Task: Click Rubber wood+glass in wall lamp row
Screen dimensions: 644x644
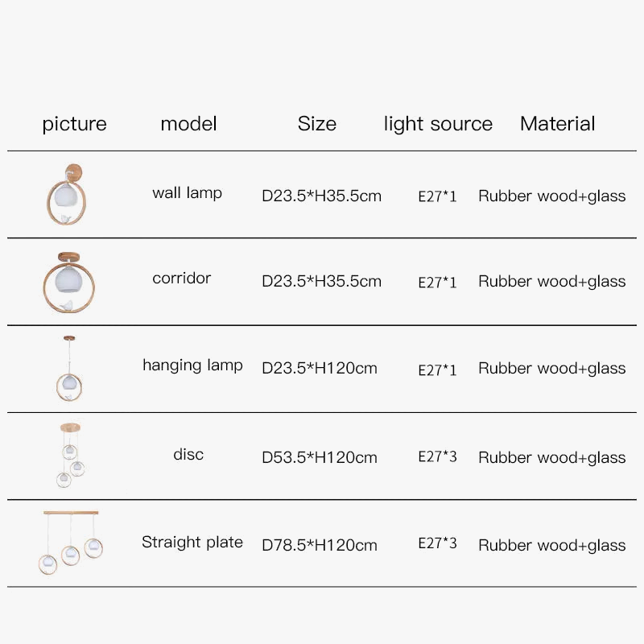Action: tap(551, 196)
